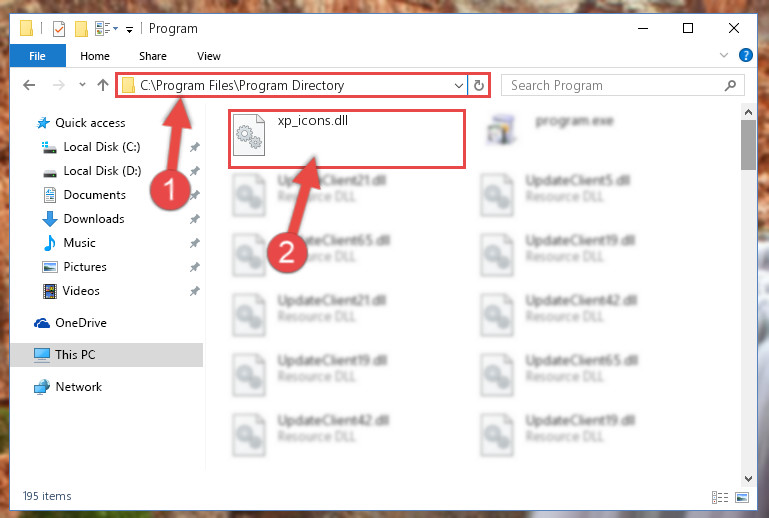Viewport: 769px width, 518px height.
Task: Click in the Search Program field
Action: (x=615, y=85)
